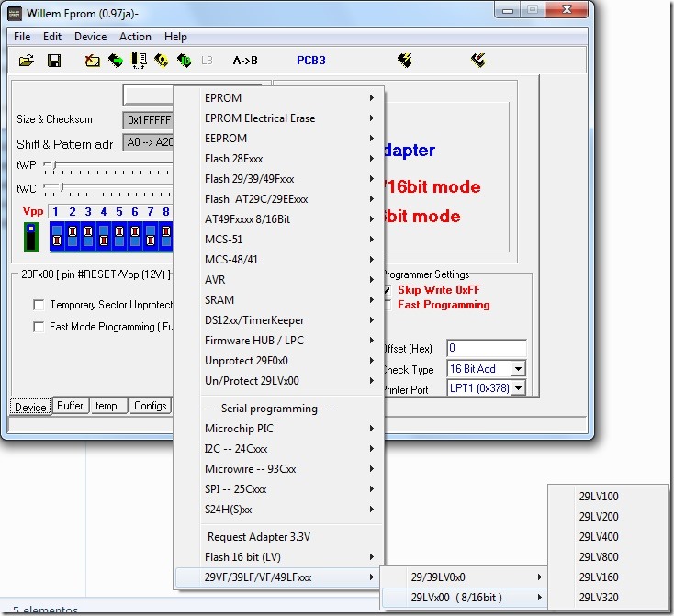This screenshot has width=674, height=616.
Task: Switch to the Buffer tab
Action: (x=70, y=406)
